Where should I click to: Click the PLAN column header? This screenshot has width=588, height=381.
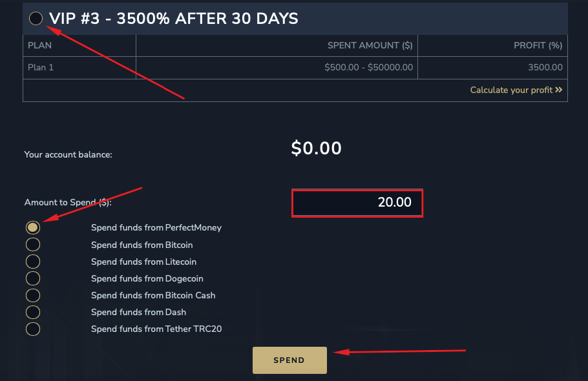[x=40, y=46]
